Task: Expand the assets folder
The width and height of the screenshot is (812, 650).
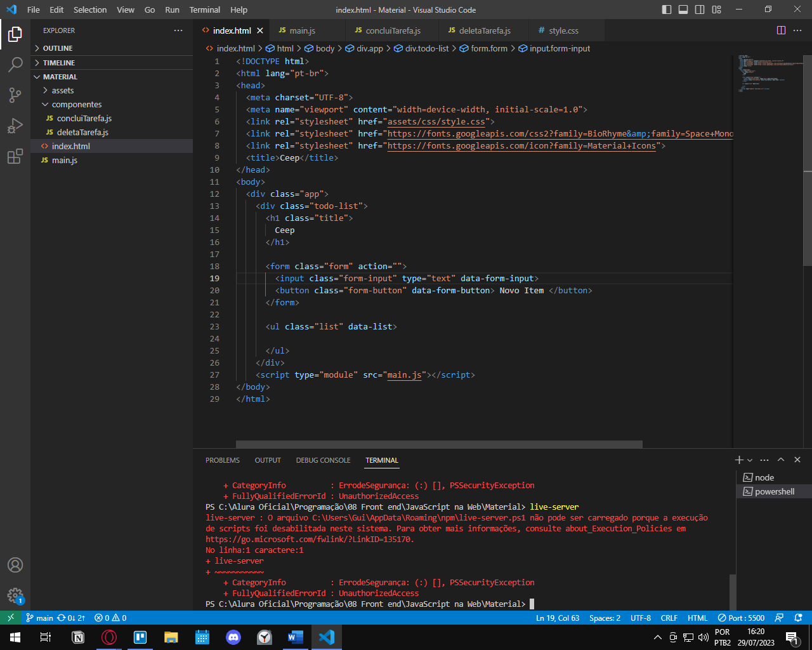Action: click(112, 91)
